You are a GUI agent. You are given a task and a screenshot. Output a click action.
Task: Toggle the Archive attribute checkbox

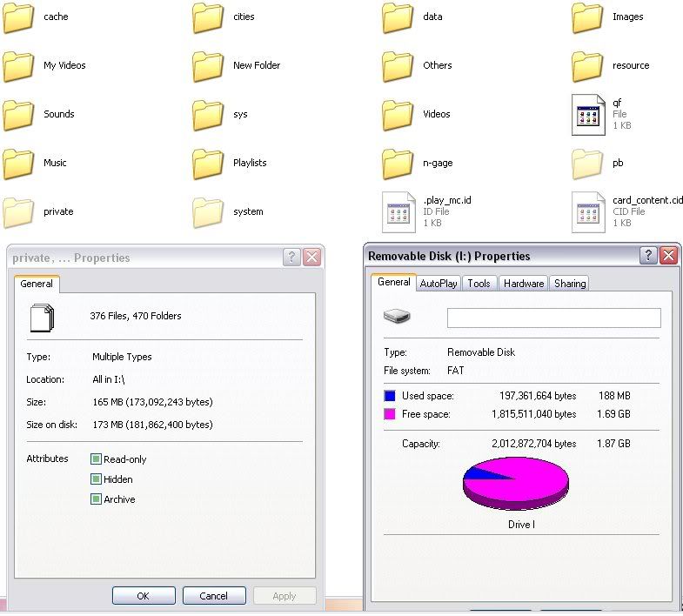(x=96, y=499)
